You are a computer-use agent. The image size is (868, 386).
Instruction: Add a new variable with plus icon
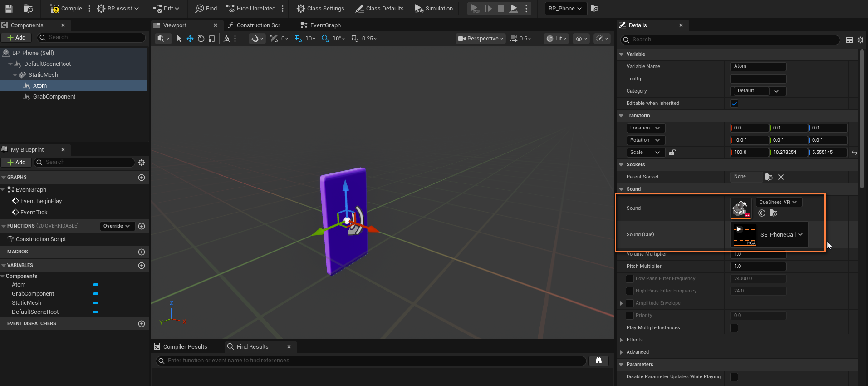point(142,266)
